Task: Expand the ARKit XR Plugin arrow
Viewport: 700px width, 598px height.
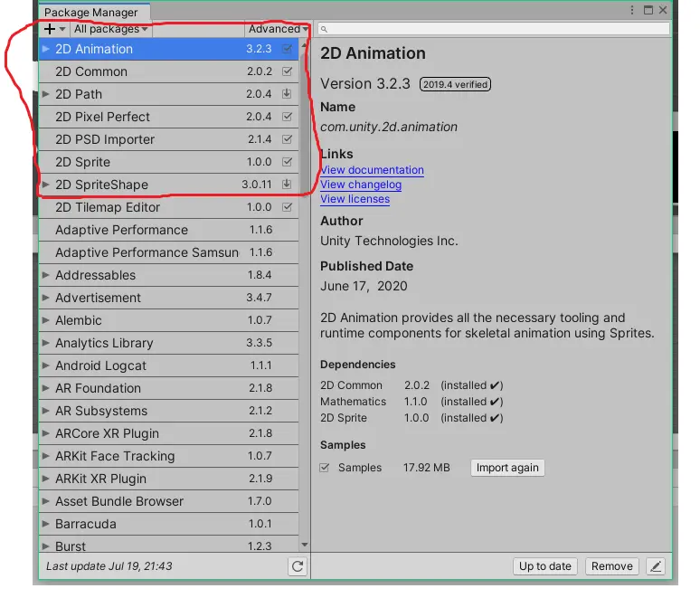Action: click(45, 479)
